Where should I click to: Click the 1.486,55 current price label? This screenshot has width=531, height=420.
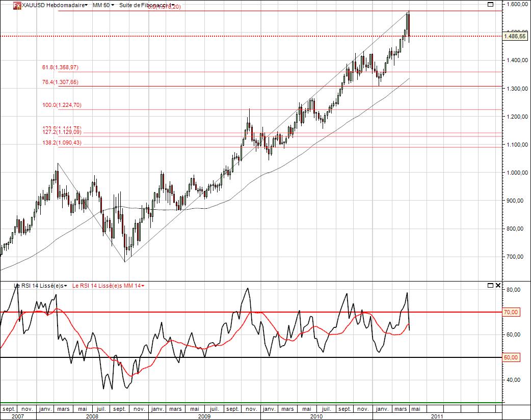[514, 36]
